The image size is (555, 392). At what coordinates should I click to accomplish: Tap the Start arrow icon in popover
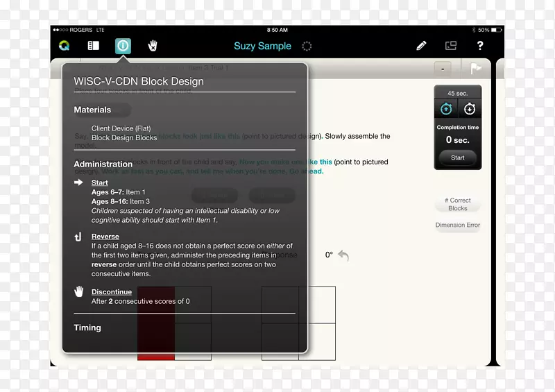(78, 182)
